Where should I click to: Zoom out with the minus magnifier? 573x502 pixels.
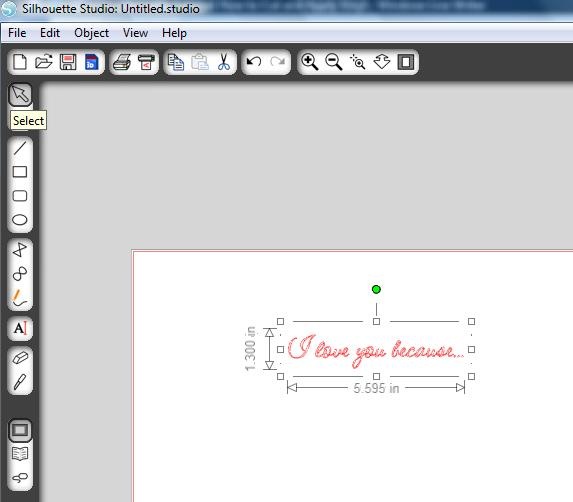click(333, 62)
